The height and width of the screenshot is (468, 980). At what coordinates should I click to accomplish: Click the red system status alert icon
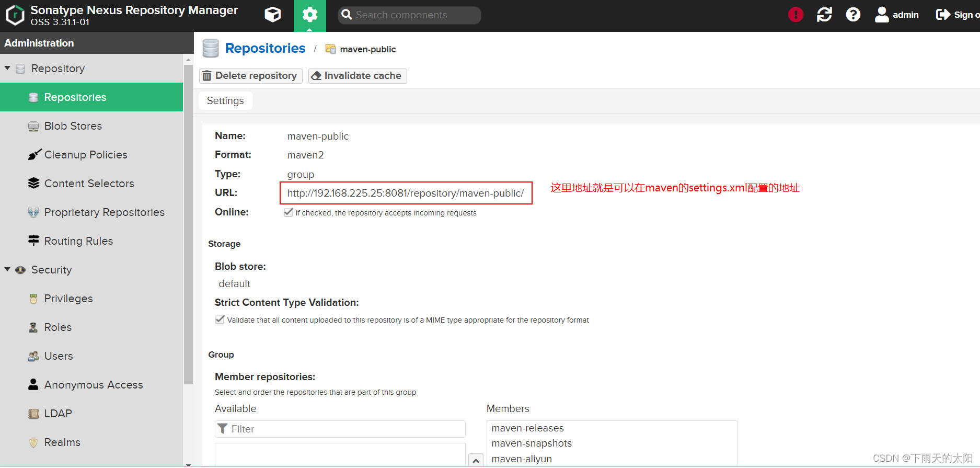click(x=795, y=15)
